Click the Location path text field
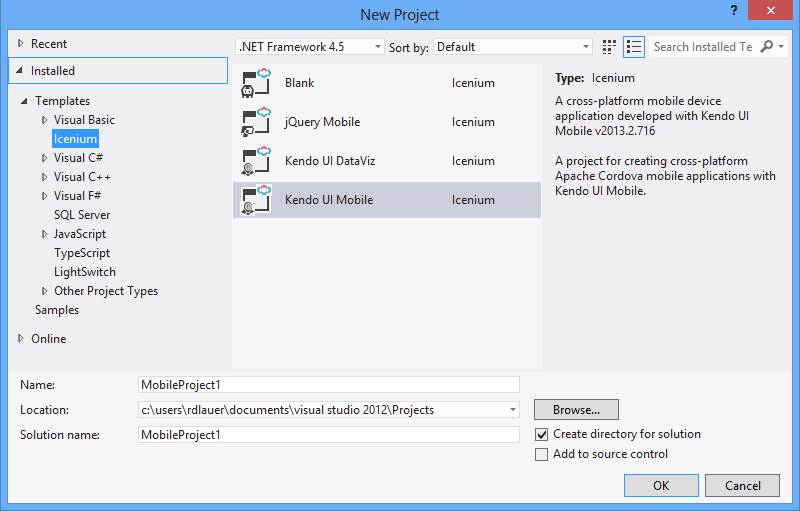Image resolution: width=800 pixels, height=511 pixels. tap(322, 410)
